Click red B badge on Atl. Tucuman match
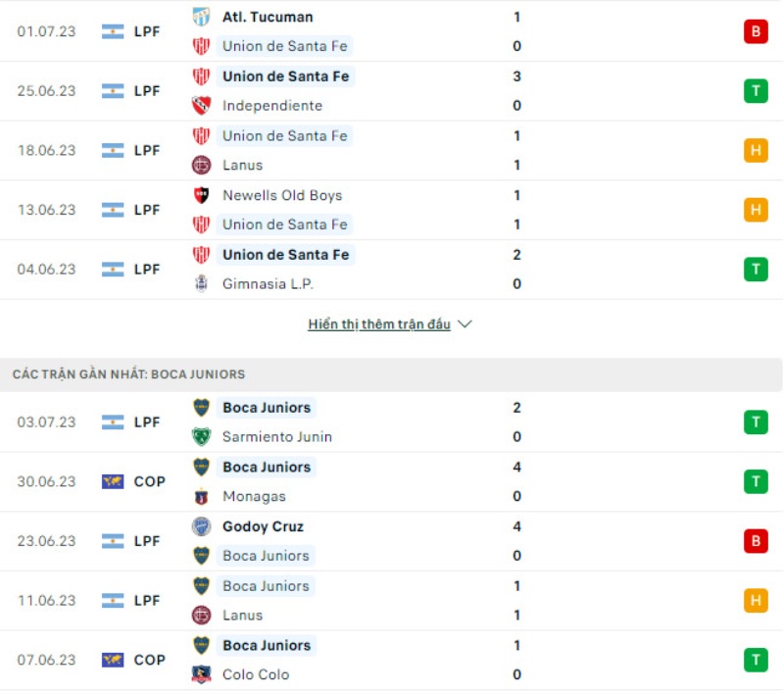784x694 pixels. coord(756,31)
